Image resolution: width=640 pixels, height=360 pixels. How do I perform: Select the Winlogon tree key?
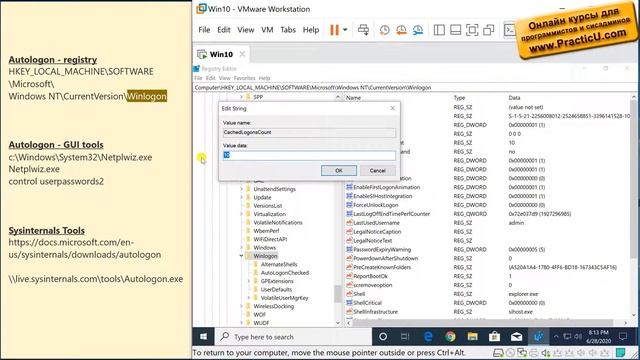(x=265, y=256)
